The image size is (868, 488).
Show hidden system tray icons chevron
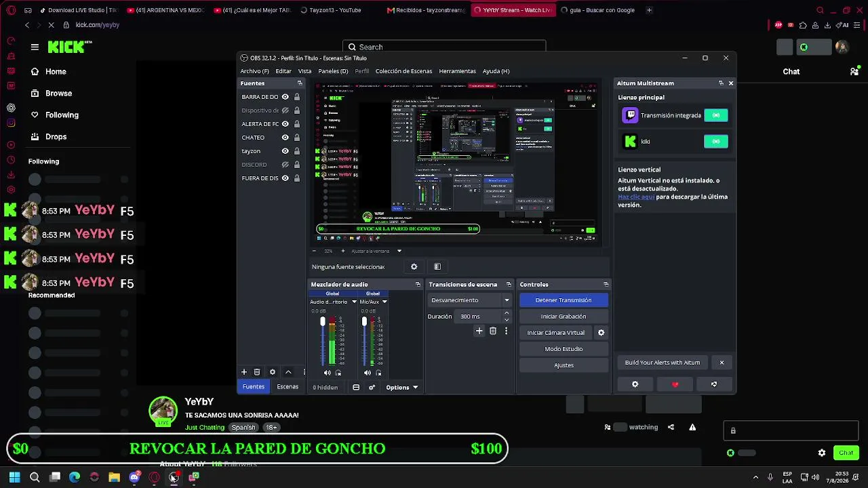756,477
